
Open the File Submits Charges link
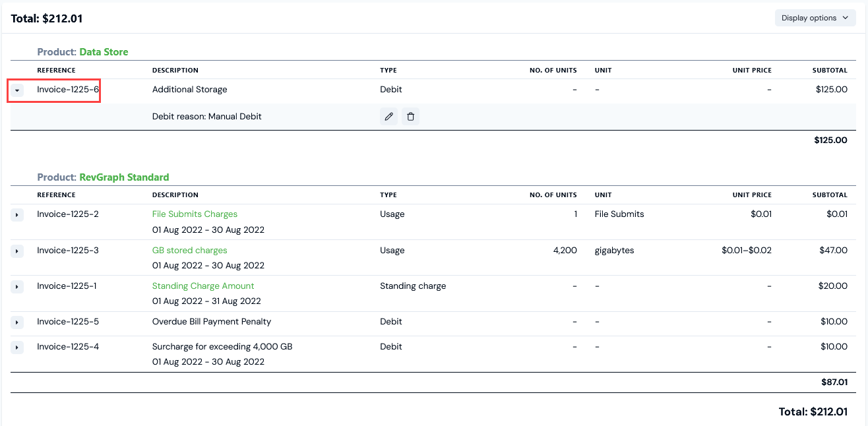(x=195, y=214)
